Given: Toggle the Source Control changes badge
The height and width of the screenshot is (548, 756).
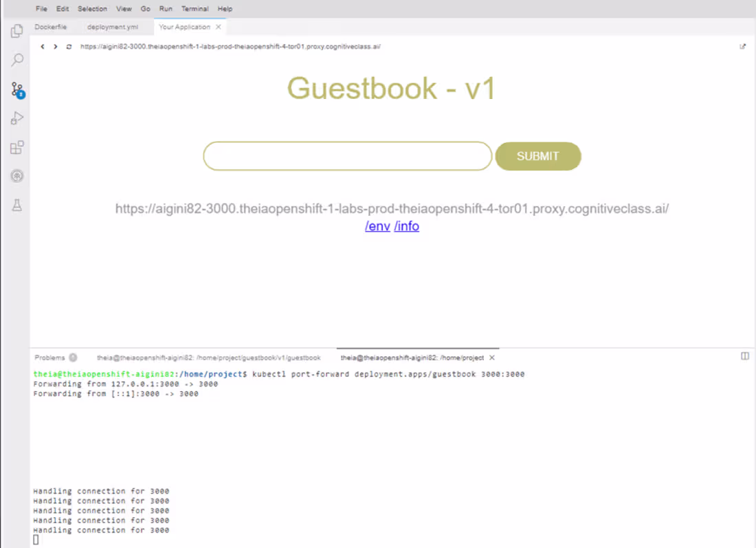Looking at the screenshot, I should [19, 94].
